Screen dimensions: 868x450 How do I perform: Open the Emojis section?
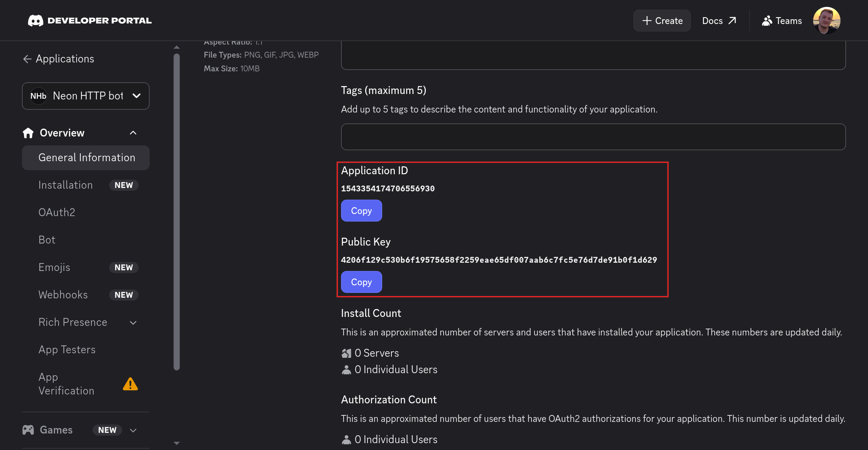(54, 267)
